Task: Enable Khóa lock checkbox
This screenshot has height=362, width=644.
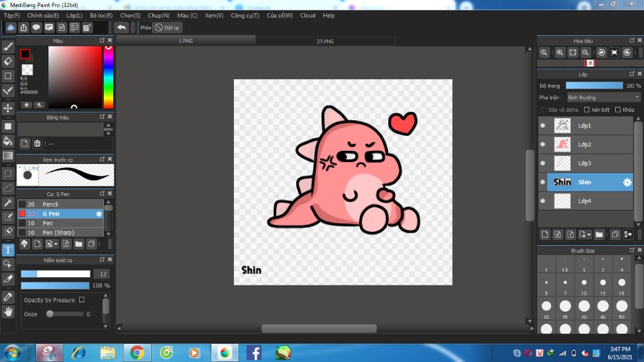Action: tap(618, 109)
